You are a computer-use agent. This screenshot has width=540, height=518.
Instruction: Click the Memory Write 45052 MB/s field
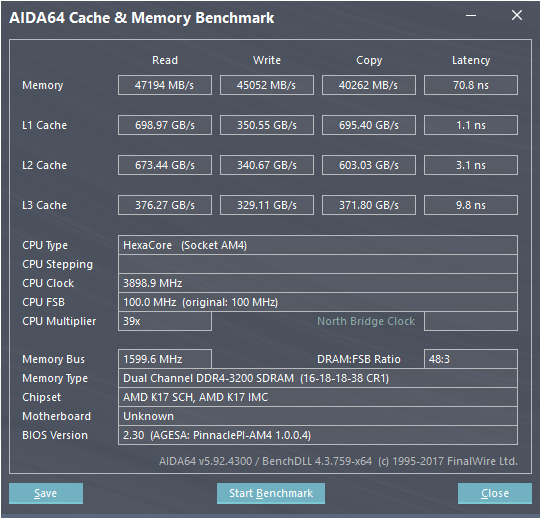click(267, 85)
